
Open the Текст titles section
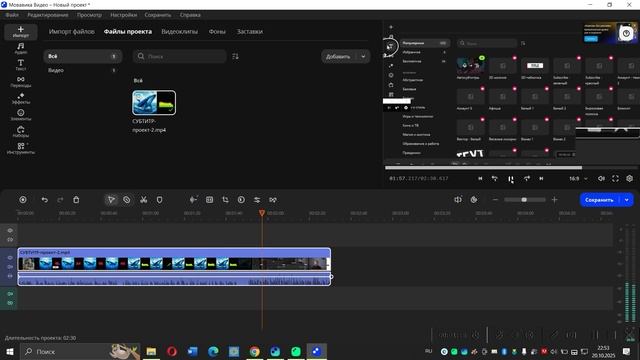[21, 65]
